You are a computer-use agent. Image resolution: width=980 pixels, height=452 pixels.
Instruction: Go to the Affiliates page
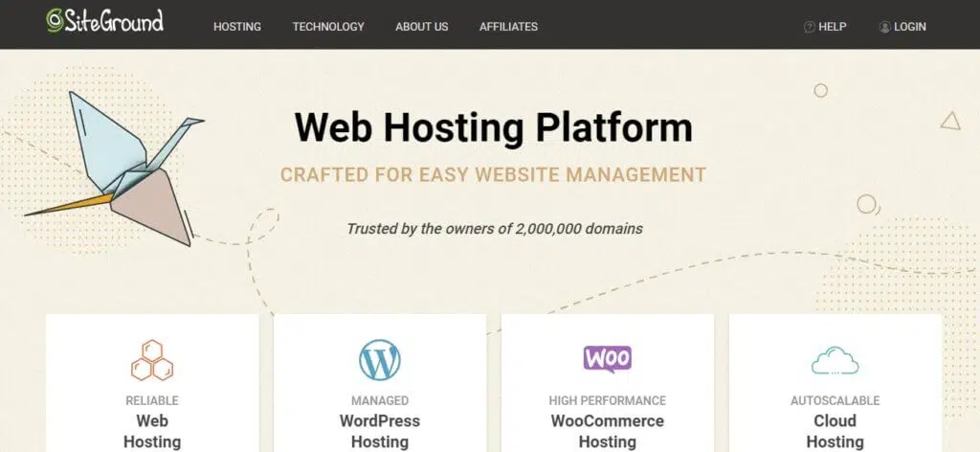tap(509, 27)
